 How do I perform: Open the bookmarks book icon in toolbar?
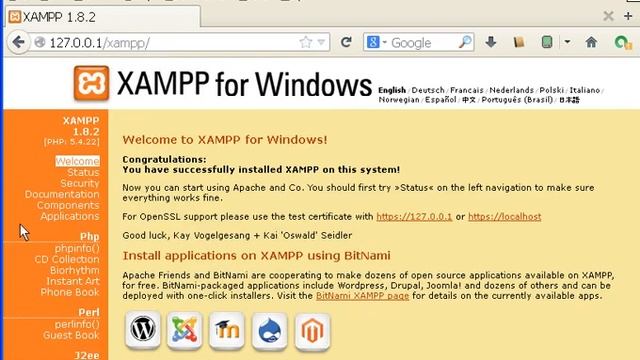click(519, 42)
